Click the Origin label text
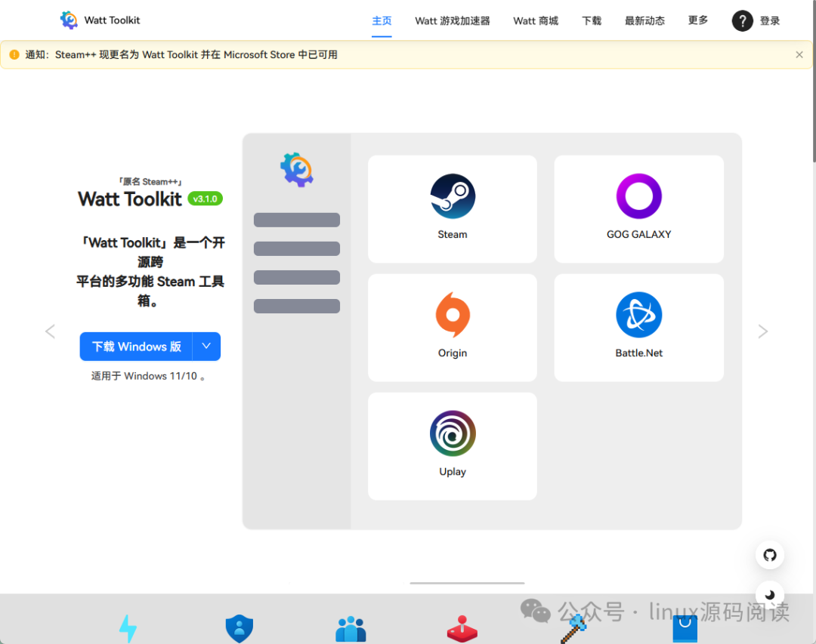 pyautogui.click(x=453, y=353)
